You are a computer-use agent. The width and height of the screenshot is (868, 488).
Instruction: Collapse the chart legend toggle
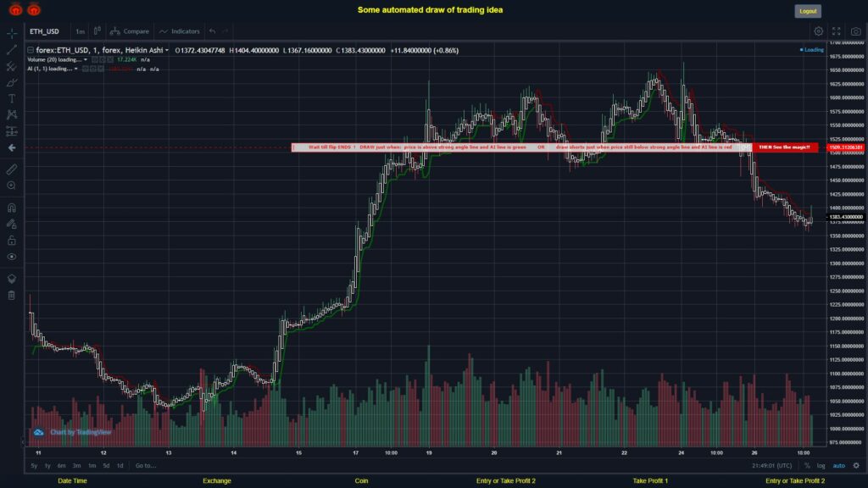31,50
